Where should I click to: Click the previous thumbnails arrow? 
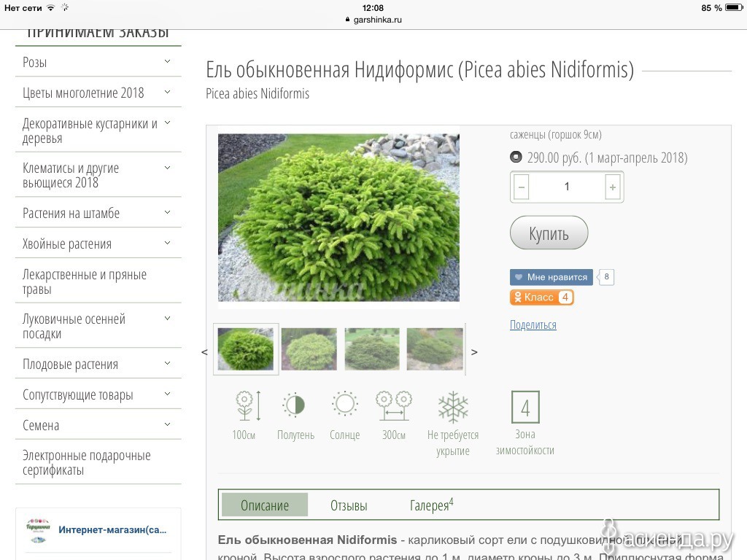coord(204,352)
